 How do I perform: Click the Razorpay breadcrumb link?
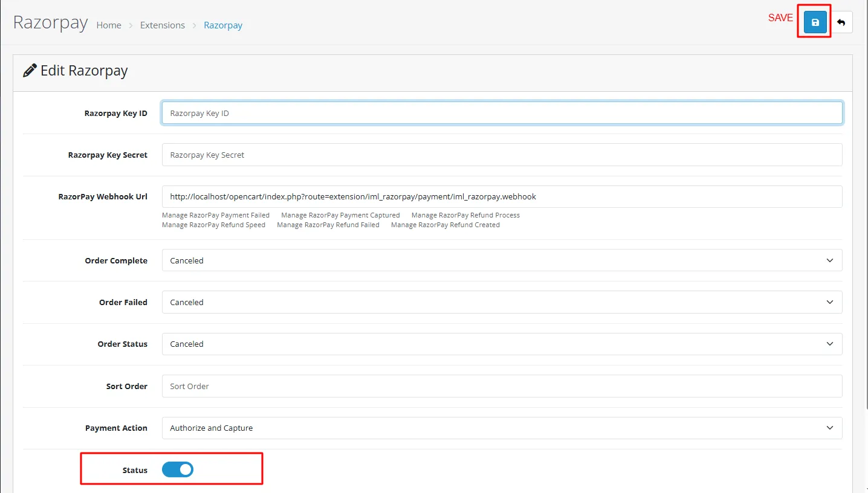point(223,25)
